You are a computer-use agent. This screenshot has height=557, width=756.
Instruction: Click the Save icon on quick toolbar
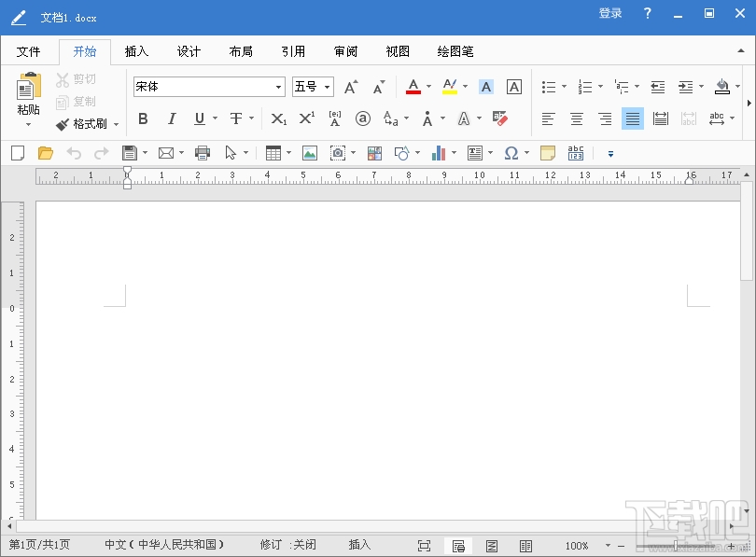click(x=129, y=152)
